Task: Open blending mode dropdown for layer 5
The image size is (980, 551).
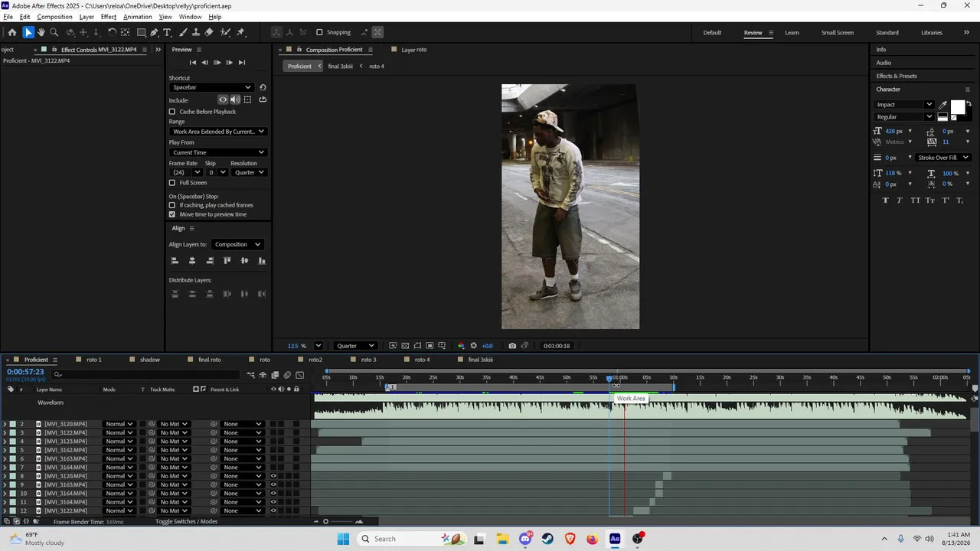Action: (119, 450)
